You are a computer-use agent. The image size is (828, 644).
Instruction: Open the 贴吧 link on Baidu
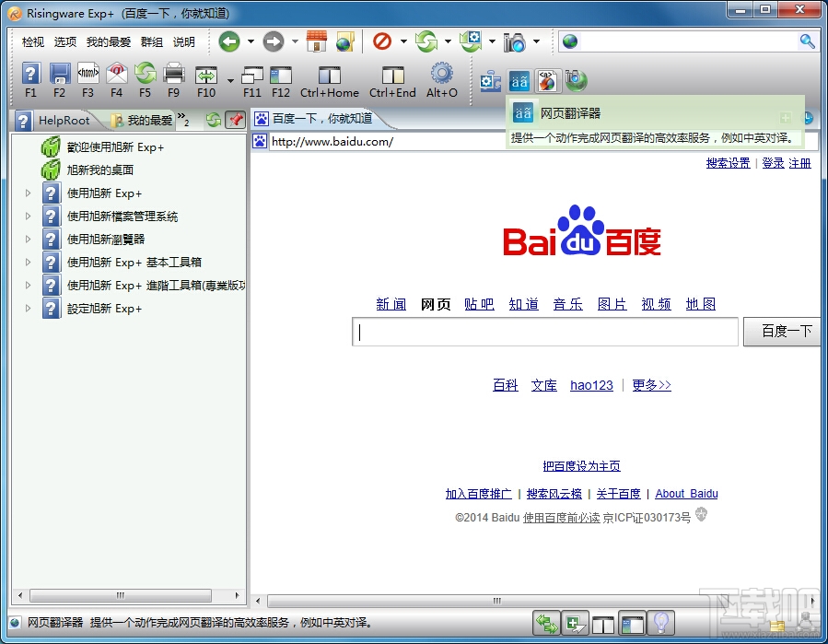(479, 304)
